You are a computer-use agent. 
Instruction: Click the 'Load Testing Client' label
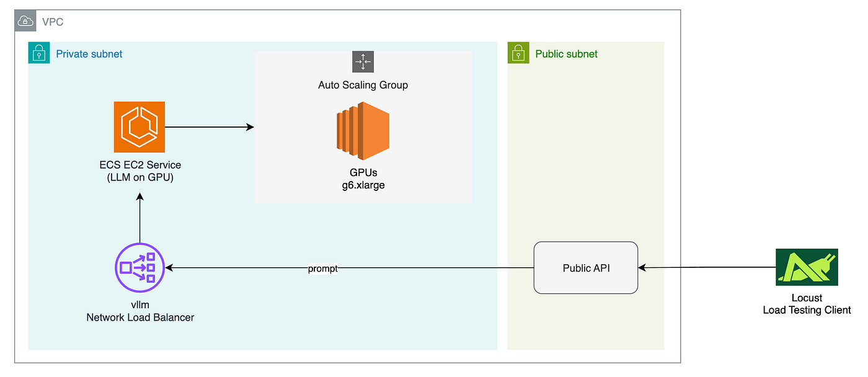807,310
